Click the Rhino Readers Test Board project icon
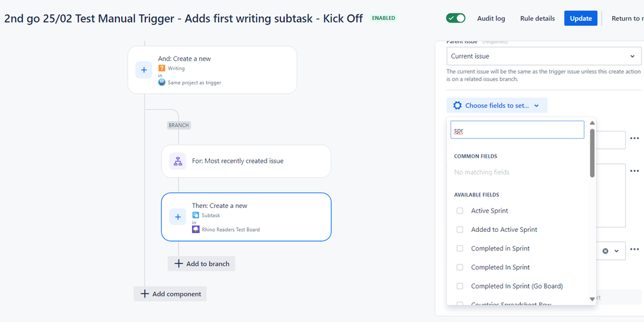Image resolution: width=644 pixels, height=322 pixels. coord(196,229)
